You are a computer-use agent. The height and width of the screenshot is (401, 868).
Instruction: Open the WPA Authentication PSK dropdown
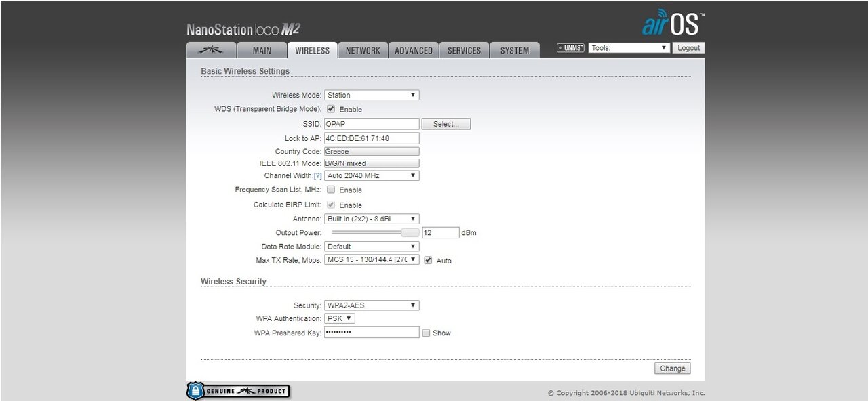[340, 318]
